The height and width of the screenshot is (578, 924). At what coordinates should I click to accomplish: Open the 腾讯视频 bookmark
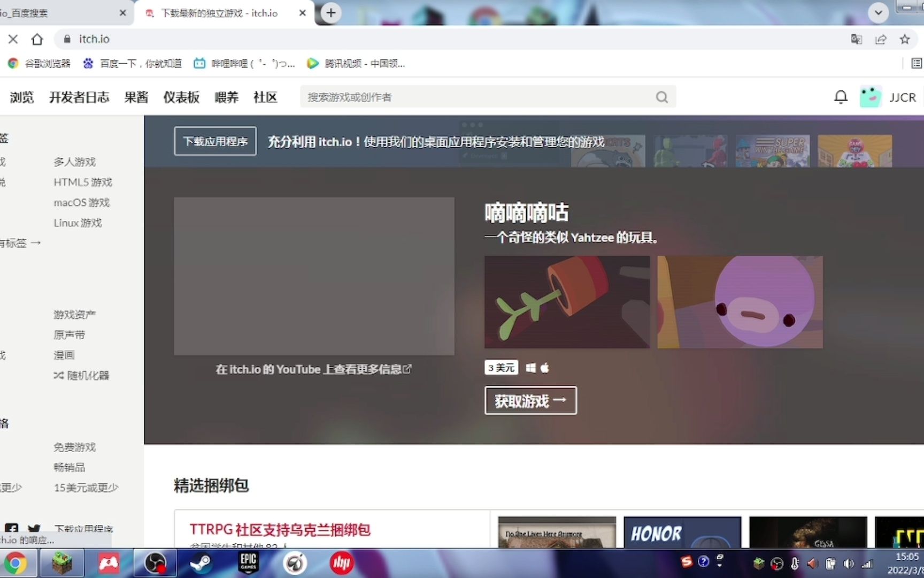point(356,63)
